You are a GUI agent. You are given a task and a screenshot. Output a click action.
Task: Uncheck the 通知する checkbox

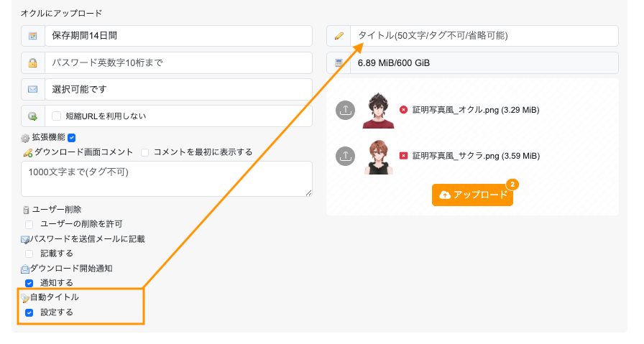pos(29,283)
